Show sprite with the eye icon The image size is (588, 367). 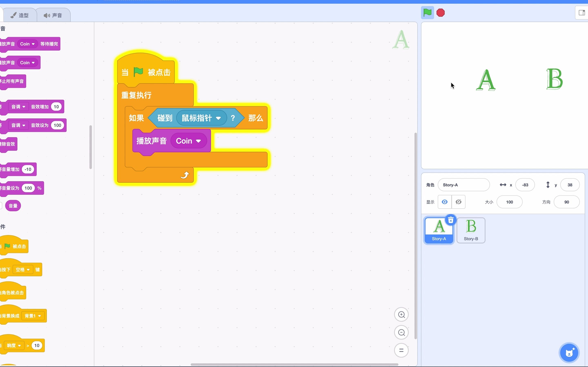tap(444, 202)
